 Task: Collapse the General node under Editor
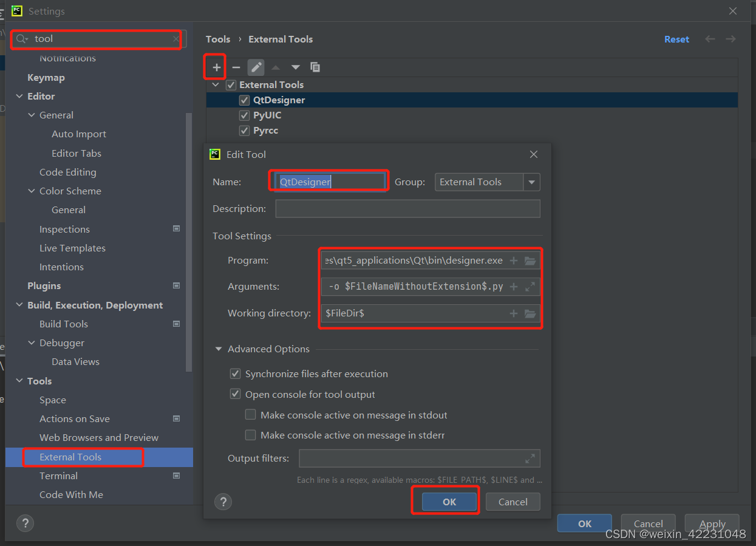[32, 115]
